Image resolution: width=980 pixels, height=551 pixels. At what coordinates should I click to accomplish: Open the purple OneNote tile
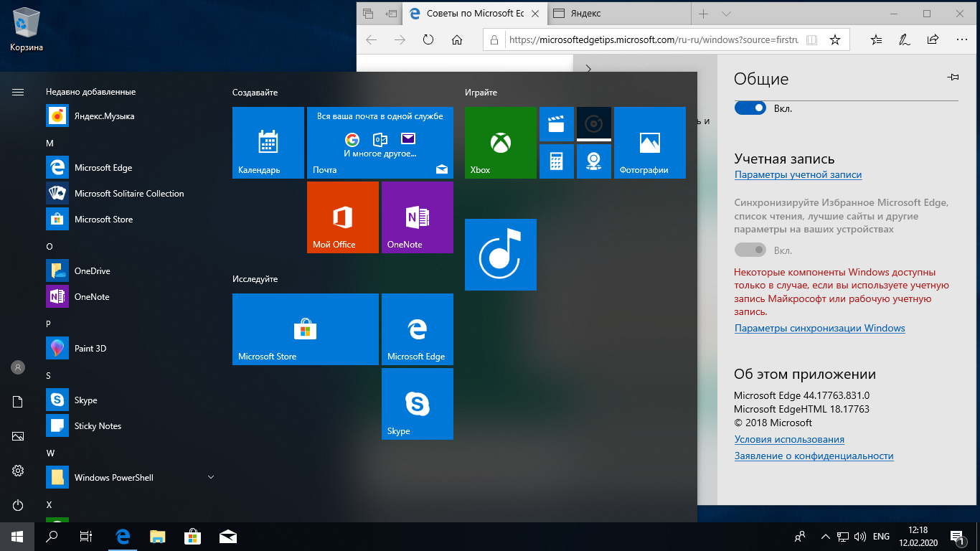pos(418,217)
